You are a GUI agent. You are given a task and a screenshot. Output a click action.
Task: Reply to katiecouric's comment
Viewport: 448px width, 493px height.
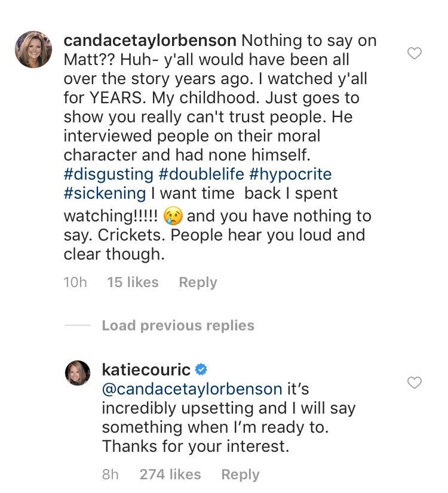[240, 474]
